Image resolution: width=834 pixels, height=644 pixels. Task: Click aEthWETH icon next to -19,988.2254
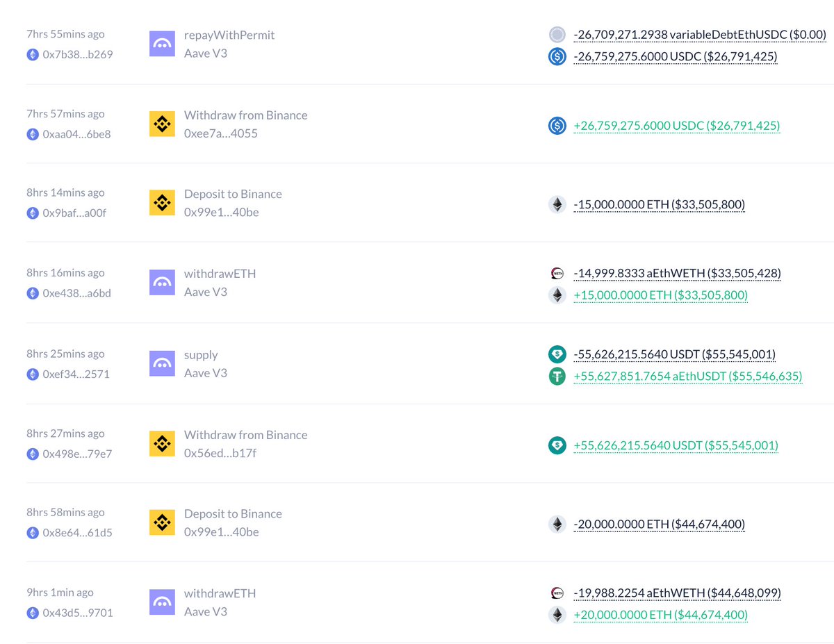(557, 593)
